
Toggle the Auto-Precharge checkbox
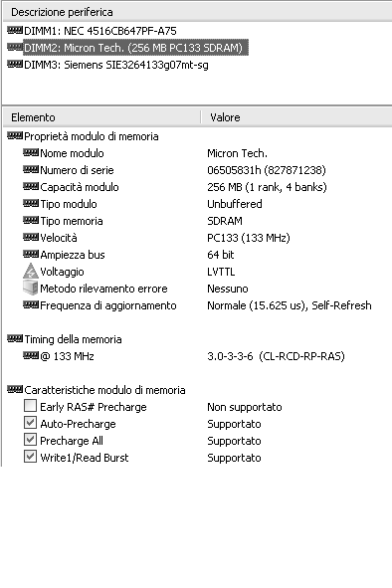click(30, 422)
